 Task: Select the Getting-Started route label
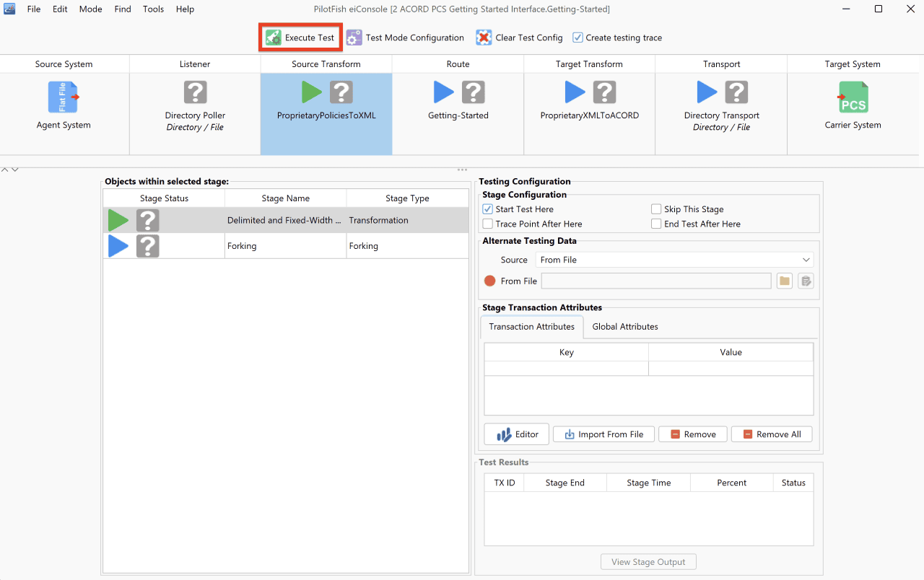point(458,115)
